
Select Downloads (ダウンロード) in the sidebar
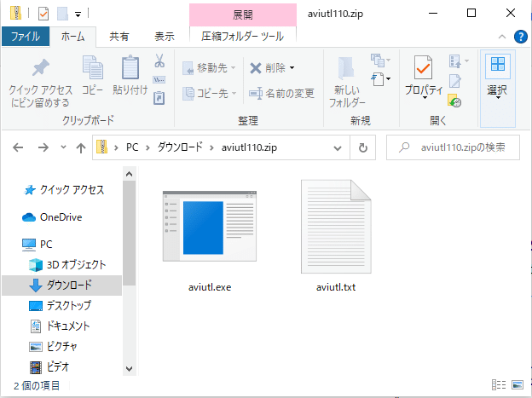pos(61,286)
